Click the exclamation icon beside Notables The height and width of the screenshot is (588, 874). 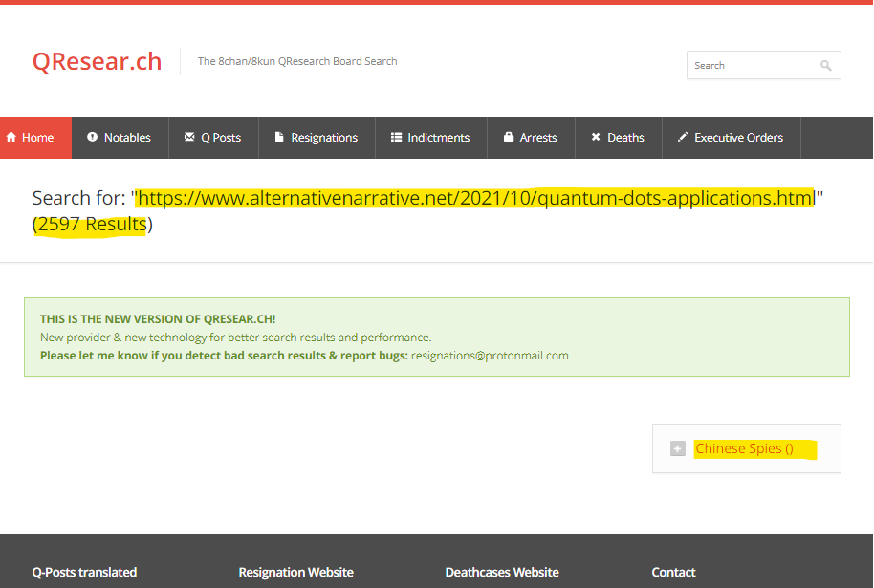tap(93, 137)
